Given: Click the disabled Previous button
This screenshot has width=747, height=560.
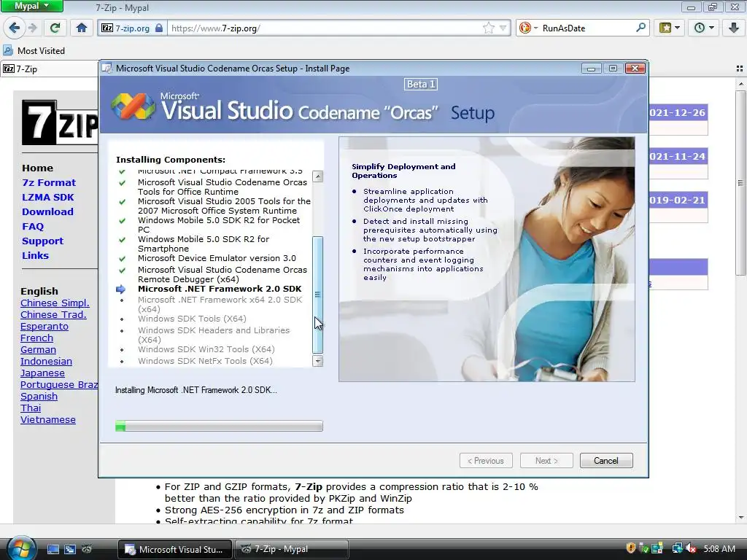Looking at the screenshot, I should (x=486, y=461).
